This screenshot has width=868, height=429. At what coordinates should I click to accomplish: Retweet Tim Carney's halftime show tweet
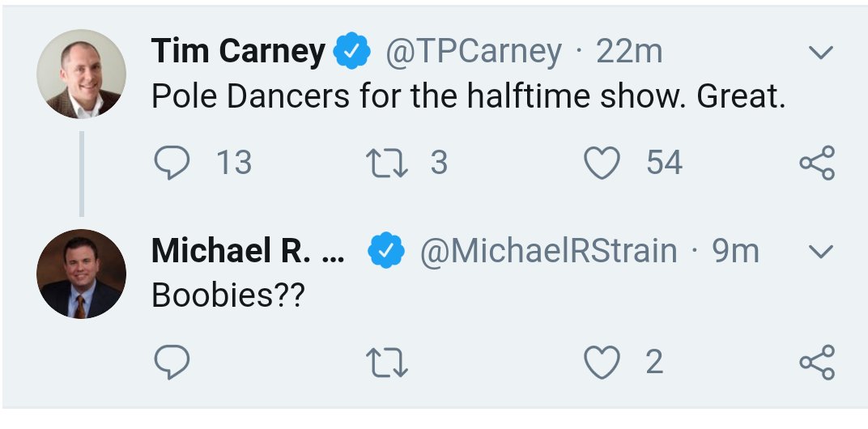(388, 163)
